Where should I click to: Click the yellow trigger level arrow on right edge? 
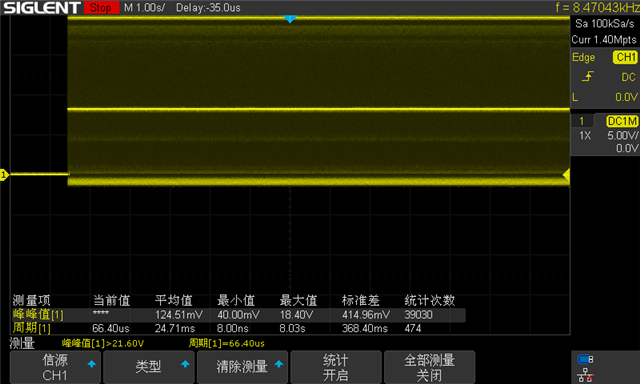click(566, 175)
